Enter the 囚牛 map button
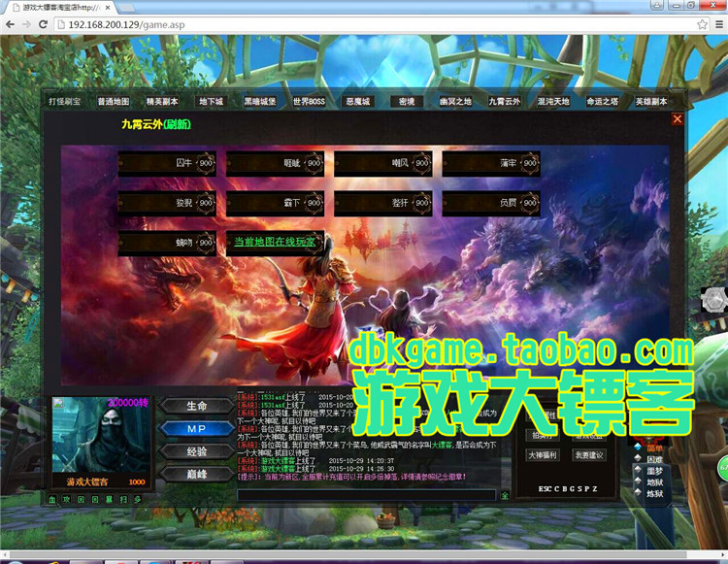The width and height of the screenshot is (728, 564). 167,163
